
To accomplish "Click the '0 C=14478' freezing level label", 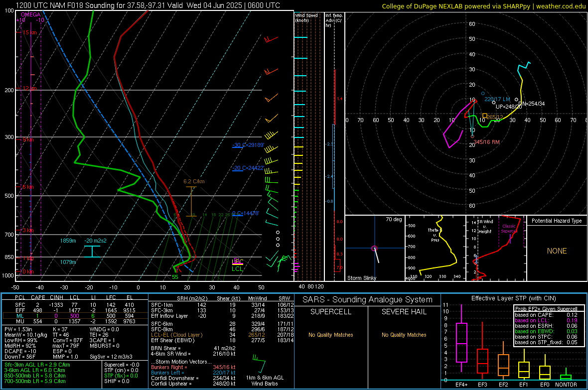I will coord(245,213).
